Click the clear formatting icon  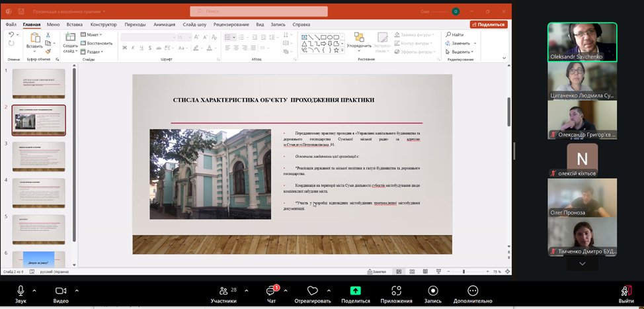[x=214, y=38]
